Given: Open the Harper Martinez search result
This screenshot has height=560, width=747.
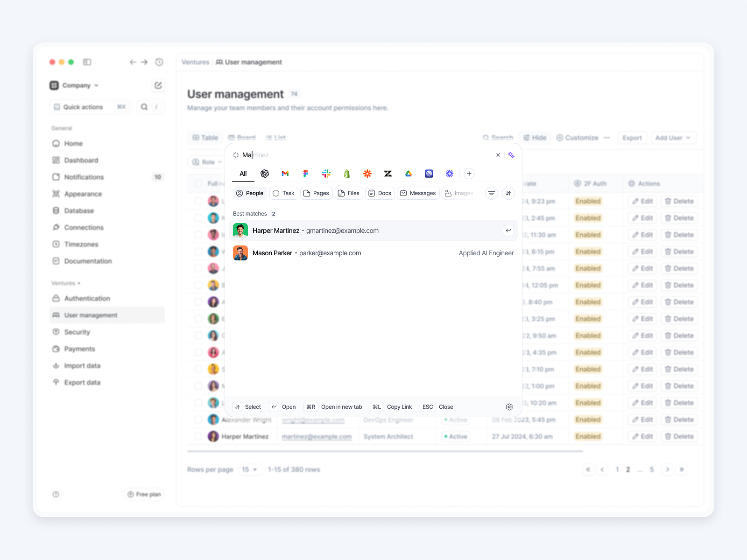Looking at the screenshot, I should coord(373,231).
